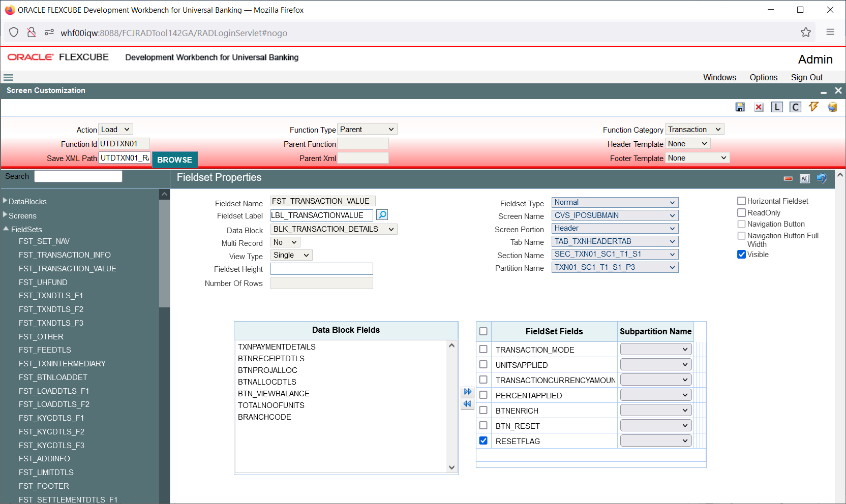
Task: Click the blue undo arrow in Fieldset Properties header
Action: click(822, 178)
